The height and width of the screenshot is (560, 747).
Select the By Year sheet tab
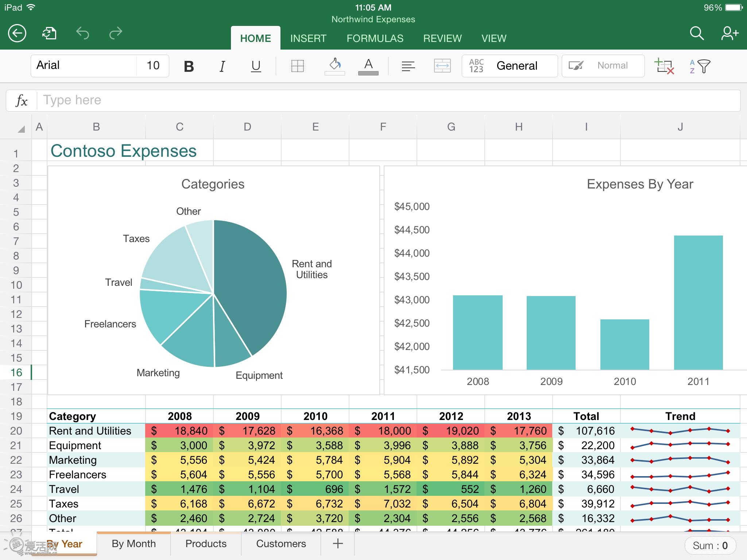click(64, 544)
